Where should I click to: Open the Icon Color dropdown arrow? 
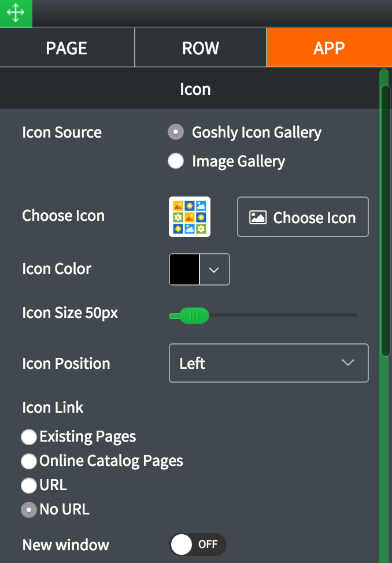215,269
